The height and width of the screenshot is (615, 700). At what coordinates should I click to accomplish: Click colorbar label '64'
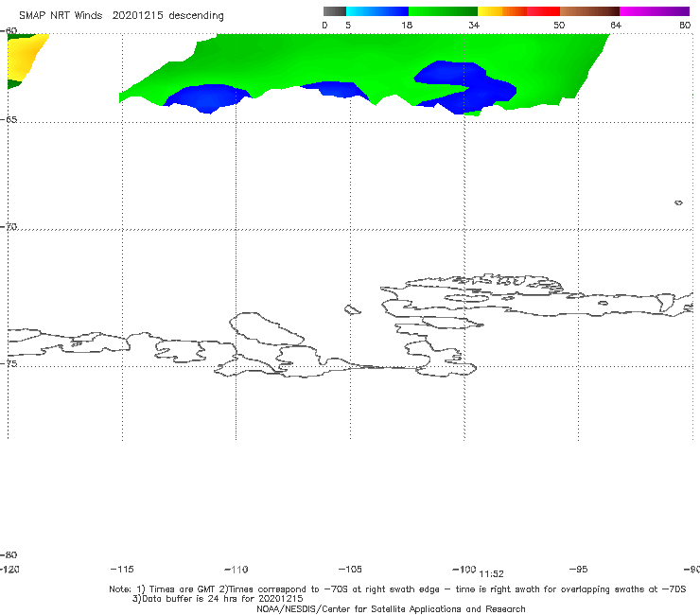[616, 25]
